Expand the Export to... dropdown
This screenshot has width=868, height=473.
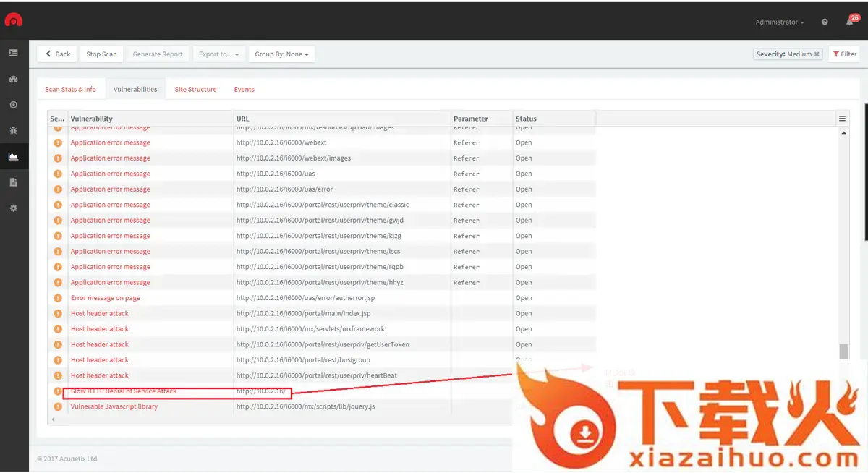pyautogui.click(x=218, y=54)
